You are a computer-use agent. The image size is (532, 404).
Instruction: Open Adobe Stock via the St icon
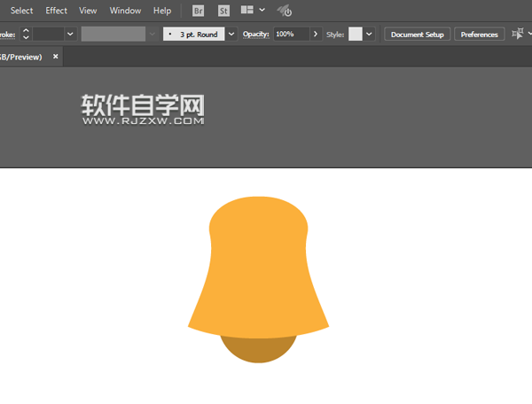point(223,11)
